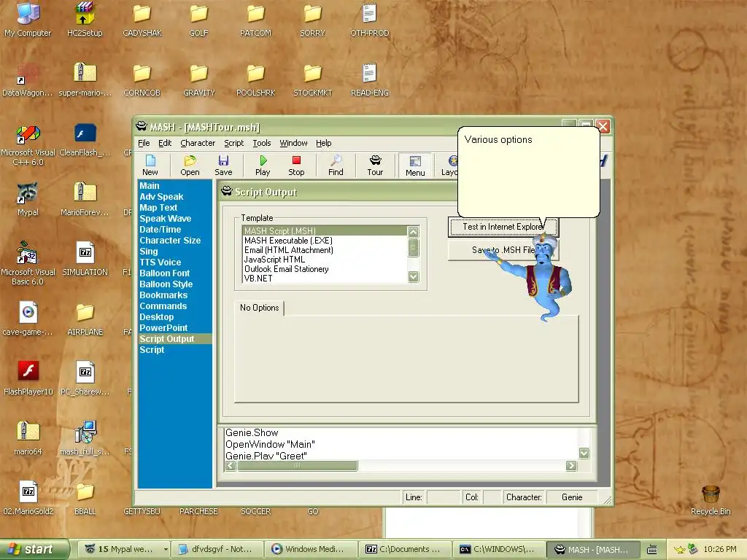Open Balloon Font in the sidebar
The width and height of the screenshot is (747, 560).
point(164,273)
